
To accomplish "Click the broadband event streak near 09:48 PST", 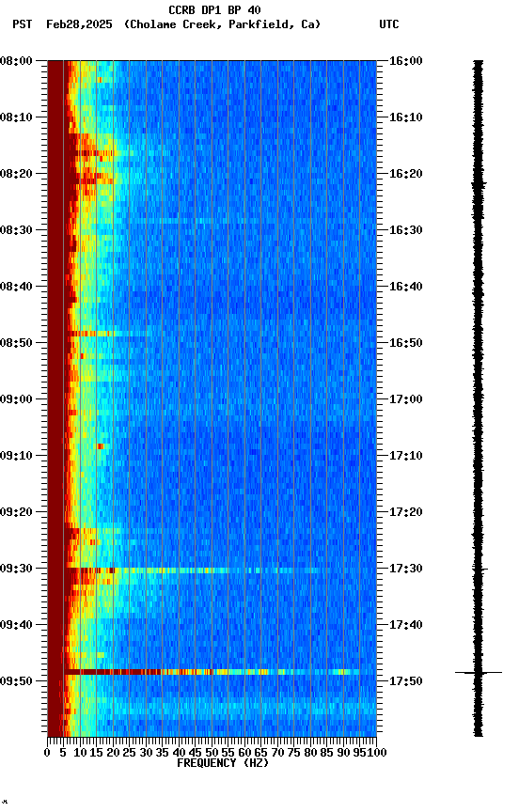I will (x=212, y=672).
